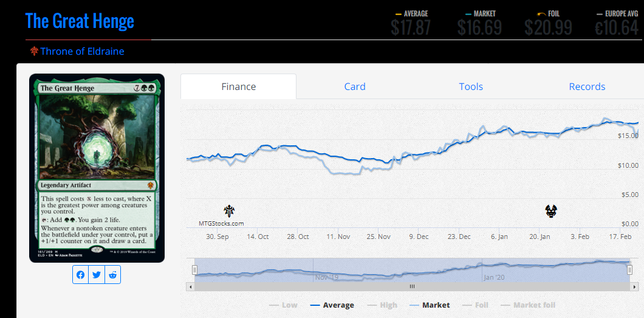Share card on Facebook
Screen dimensions: 644x318
(81, 275)
